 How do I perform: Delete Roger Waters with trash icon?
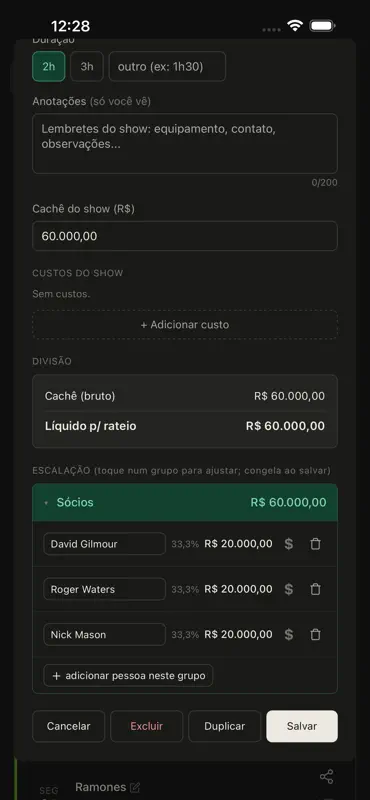point(316,589)
